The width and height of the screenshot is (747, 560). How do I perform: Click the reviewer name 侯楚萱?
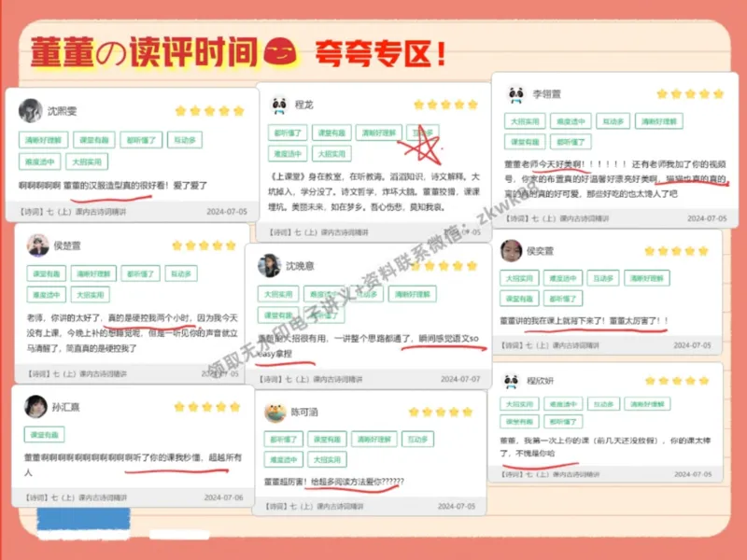(67, 245)
